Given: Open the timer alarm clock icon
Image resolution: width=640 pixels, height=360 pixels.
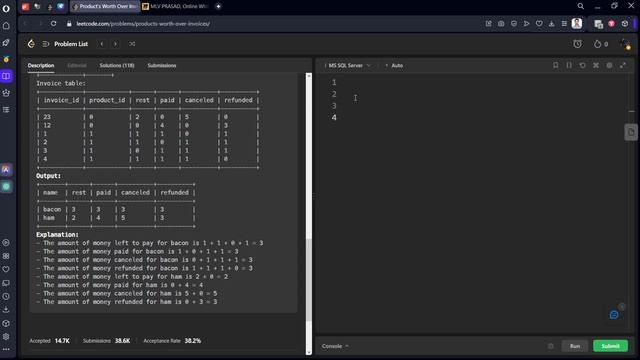Looking at the screenshot, I should point(577,44).
